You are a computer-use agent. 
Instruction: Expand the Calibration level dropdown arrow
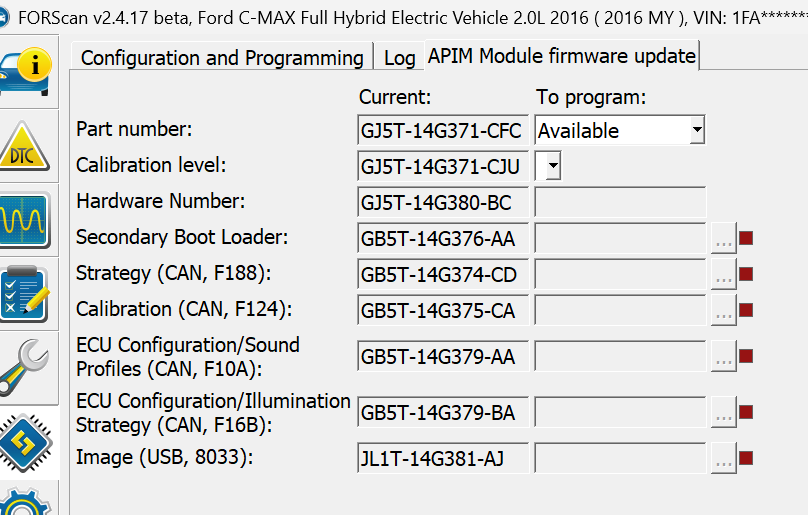coord(553,166)
